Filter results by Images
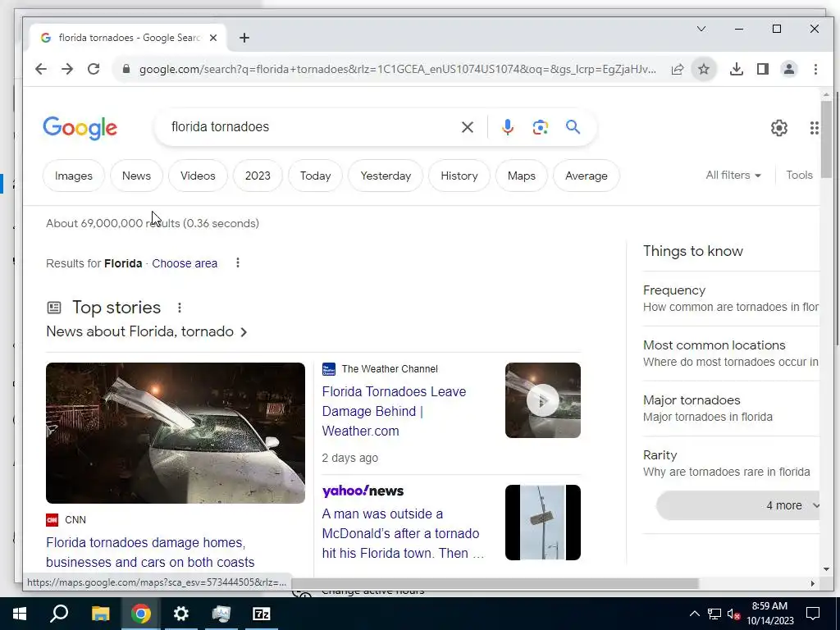The height and width of the screenshot is (630, 840). click(73, 176)
